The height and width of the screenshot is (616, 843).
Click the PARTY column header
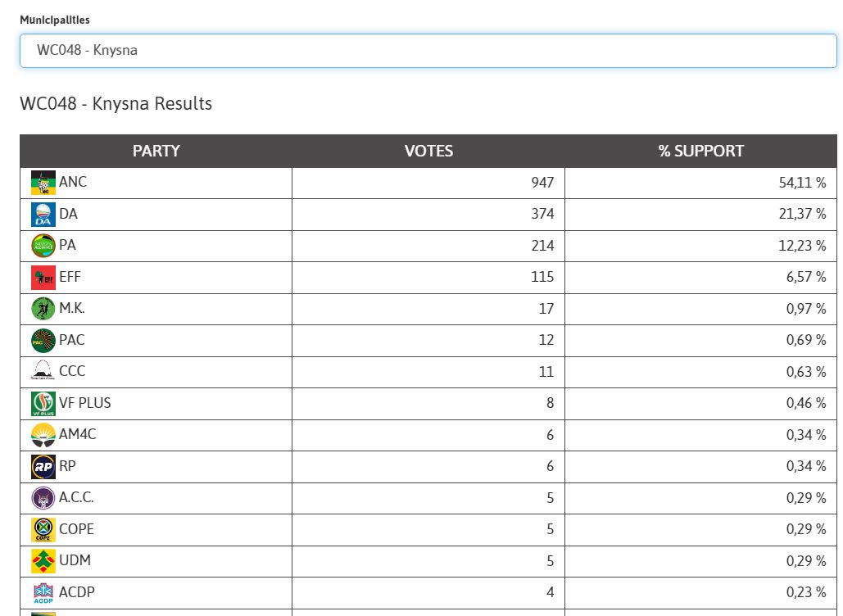156,151
